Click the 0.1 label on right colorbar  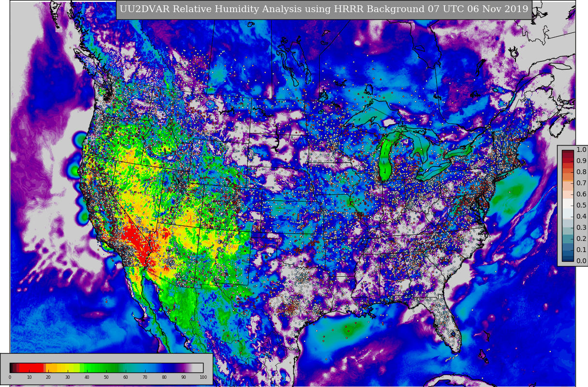point(581,250)
